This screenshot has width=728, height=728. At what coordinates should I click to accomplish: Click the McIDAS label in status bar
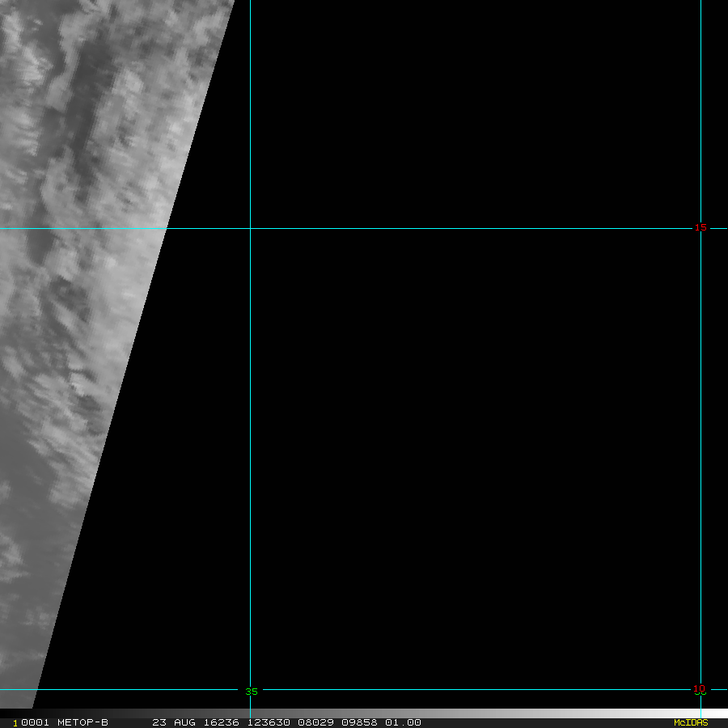(x=690, y=722)
